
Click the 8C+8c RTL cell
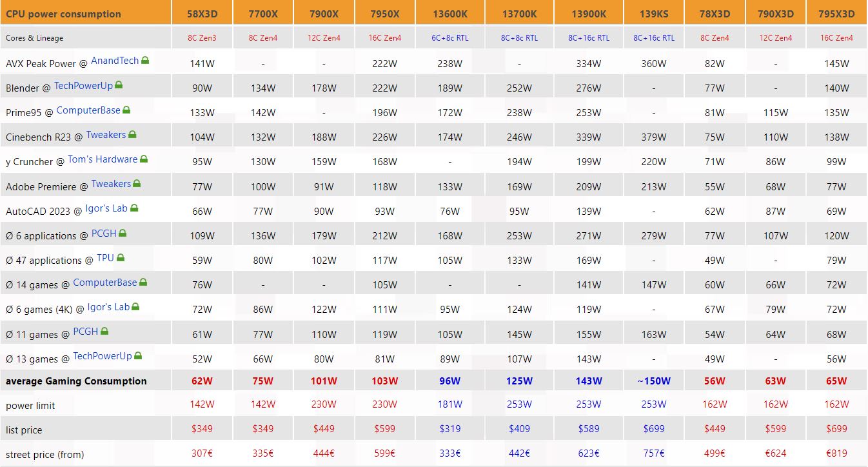519,38
